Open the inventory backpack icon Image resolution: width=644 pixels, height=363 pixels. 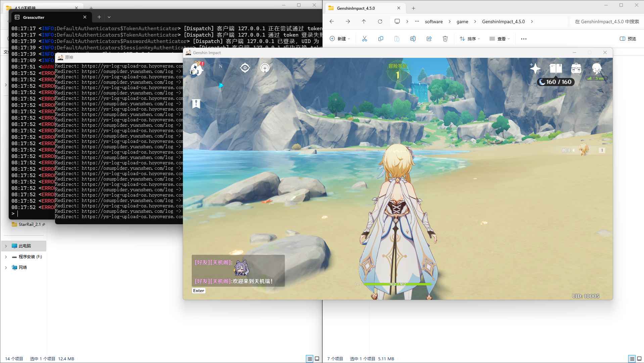(x=576, y=69)
